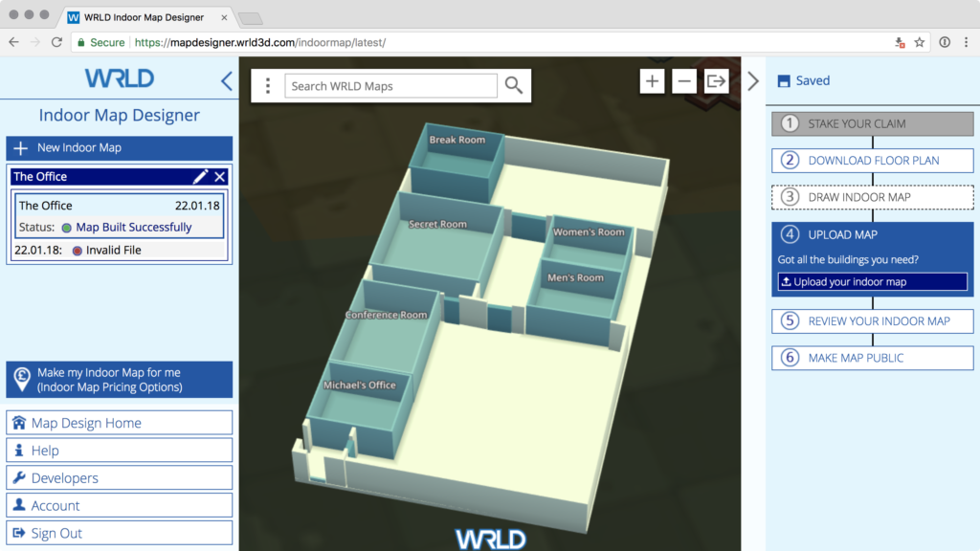Focus the Search WRLD Maps field
The width and height of the screenshot is (980, 551).
click(x=390, y=85)
